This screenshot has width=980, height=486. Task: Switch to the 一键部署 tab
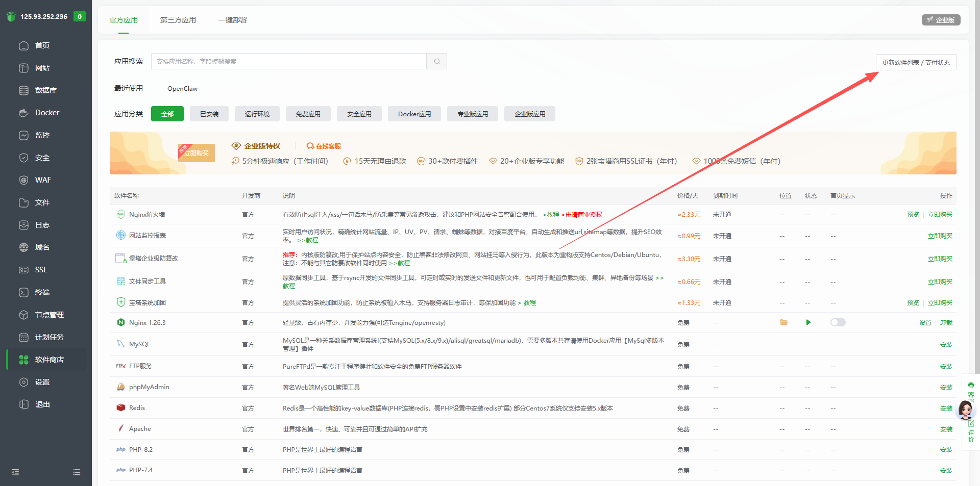click(x=233, y=20)
